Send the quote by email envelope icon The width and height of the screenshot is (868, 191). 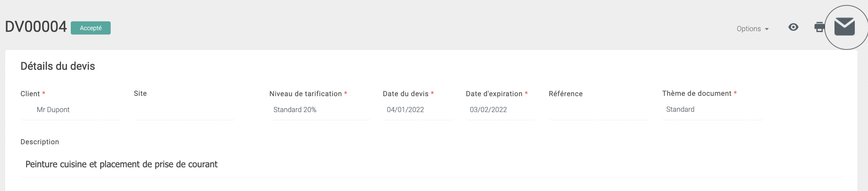pos(844,27)
